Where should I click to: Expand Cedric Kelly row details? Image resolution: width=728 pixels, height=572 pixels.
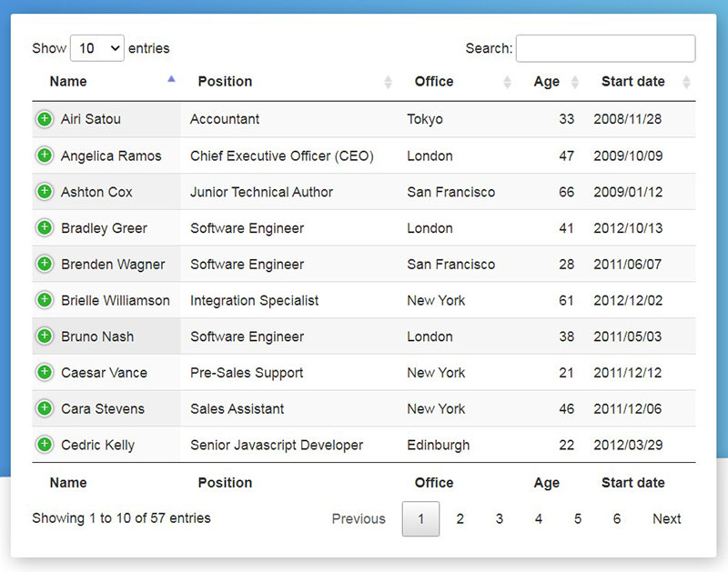click(45, 445)
